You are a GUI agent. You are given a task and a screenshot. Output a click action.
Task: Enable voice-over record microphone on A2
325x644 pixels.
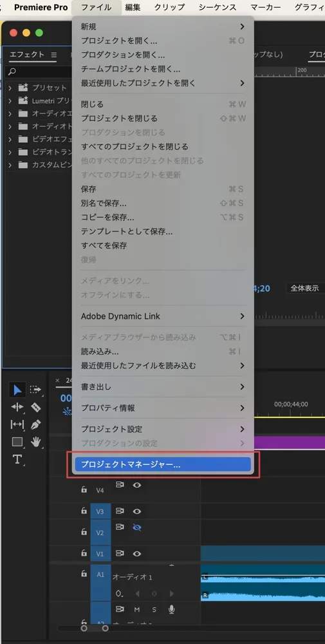click(172, 609)
